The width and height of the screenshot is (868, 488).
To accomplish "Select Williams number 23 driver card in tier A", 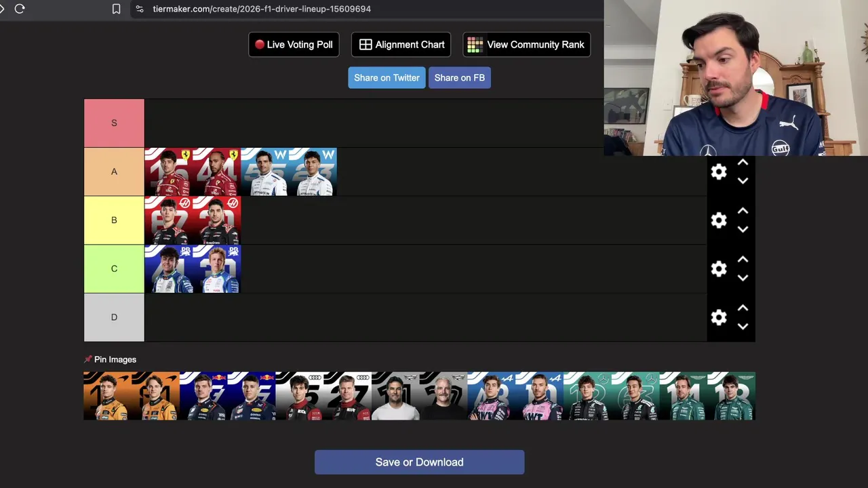I will coord(313,172).
